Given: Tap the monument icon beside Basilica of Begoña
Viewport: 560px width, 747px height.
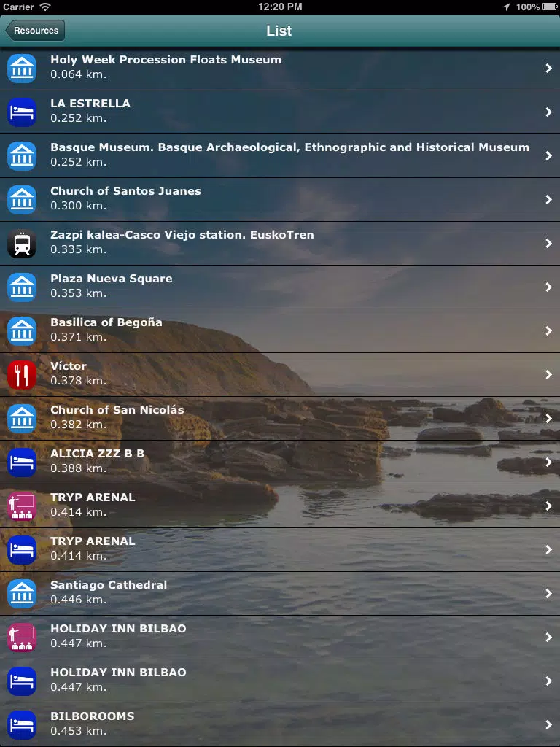Looking at the screenshot, I should point(22,331).
